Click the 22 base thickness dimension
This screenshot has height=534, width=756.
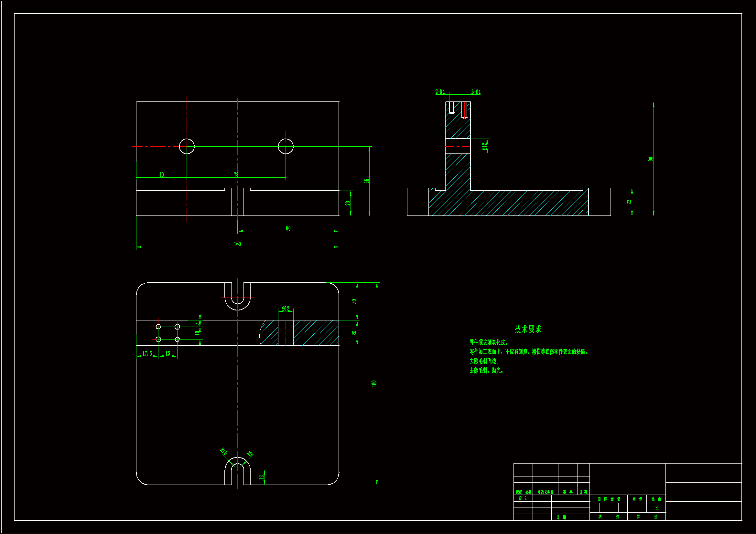(x=629, y=202)
